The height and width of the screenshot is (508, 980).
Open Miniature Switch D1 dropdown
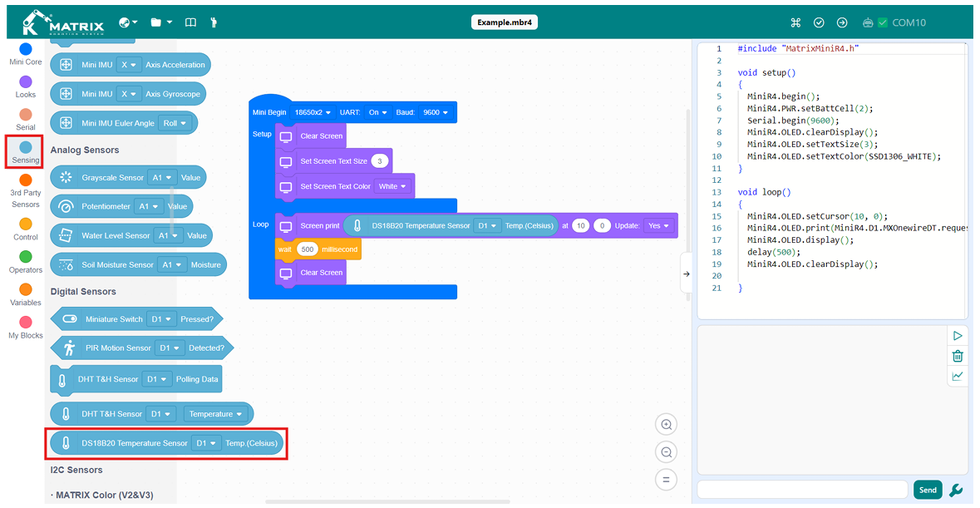point(161,319)
